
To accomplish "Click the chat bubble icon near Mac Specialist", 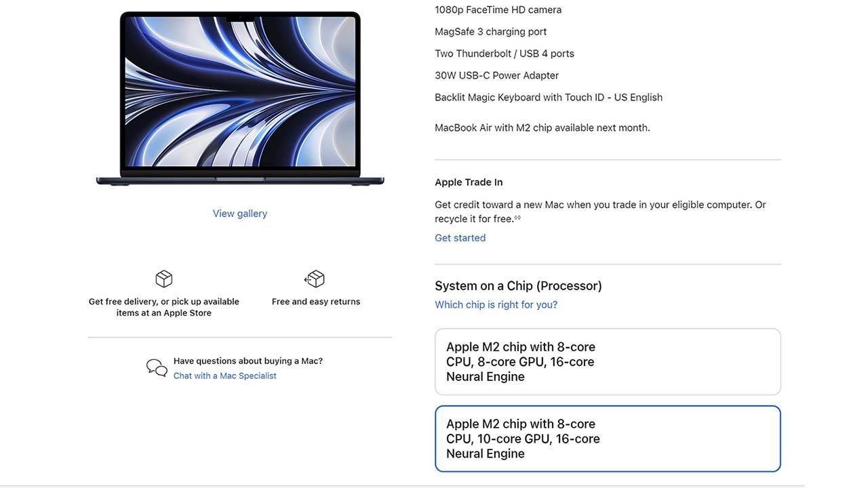I will [156, 367].
